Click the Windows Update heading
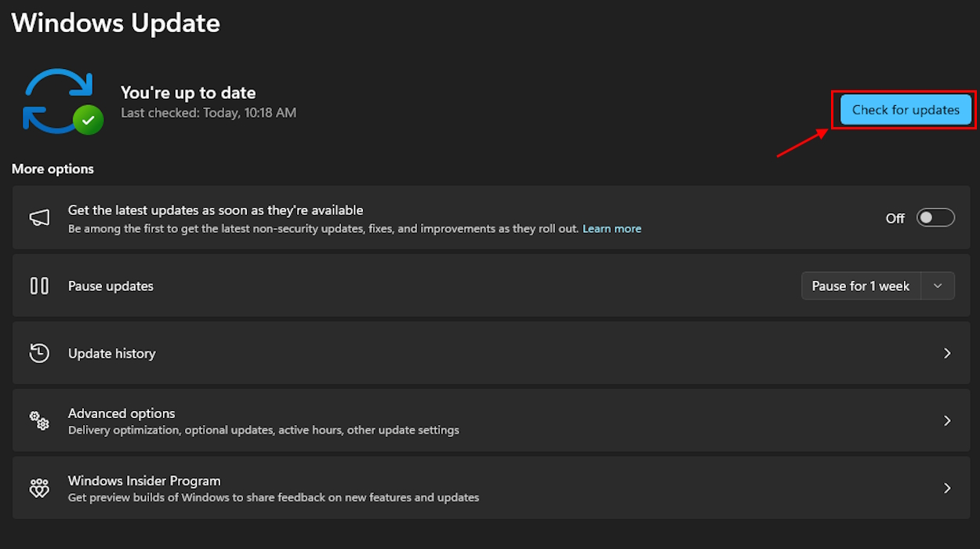Image resolution: width=980 pixels, height=549 pixels. [x=115, y=22]
